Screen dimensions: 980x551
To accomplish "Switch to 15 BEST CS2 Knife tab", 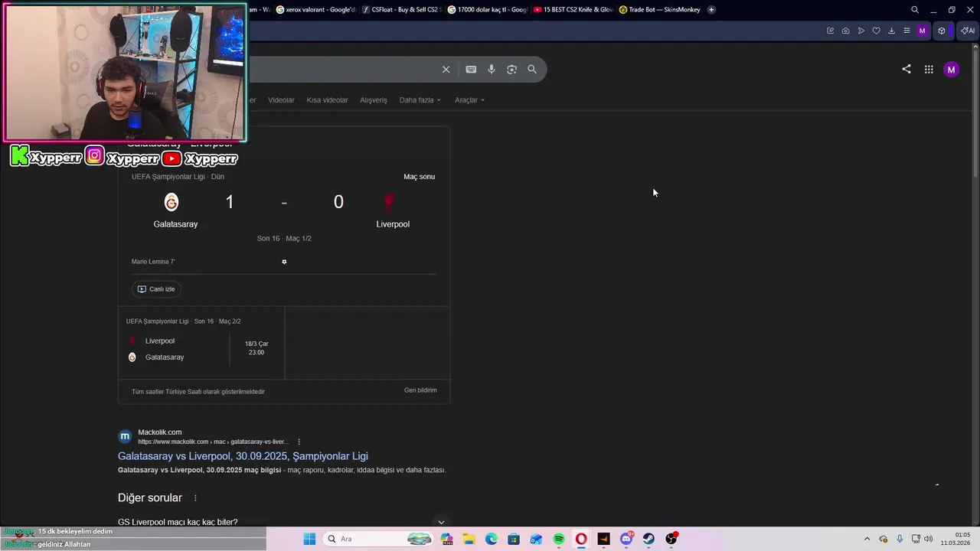I will [573, 10].
